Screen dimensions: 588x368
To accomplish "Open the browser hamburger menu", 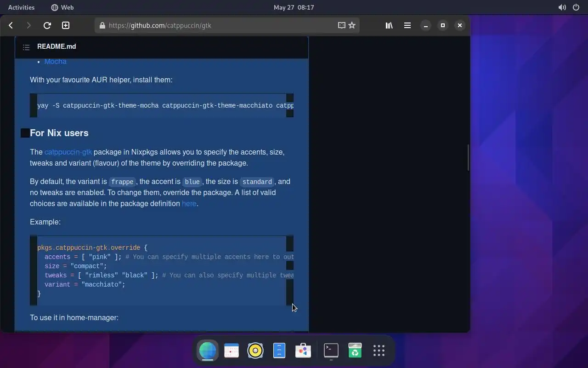I will [x=407, y=25].
